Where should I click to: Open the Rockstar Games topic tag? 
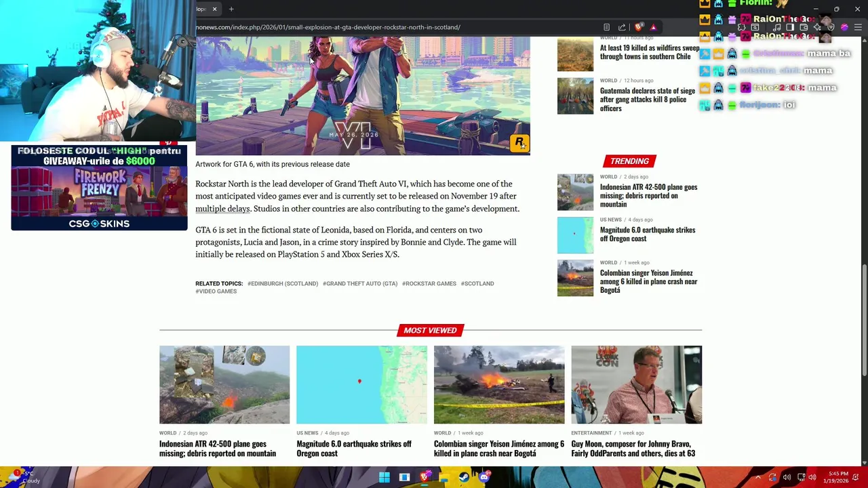pyautogui.click(x=429, y=283)
